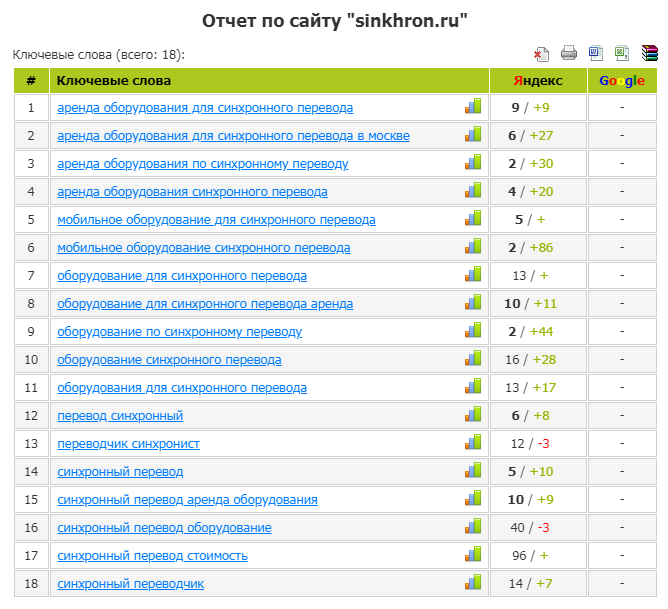Click the '#' number column header
This screenshot has height=609, width=668.
(x=31, y=80)
